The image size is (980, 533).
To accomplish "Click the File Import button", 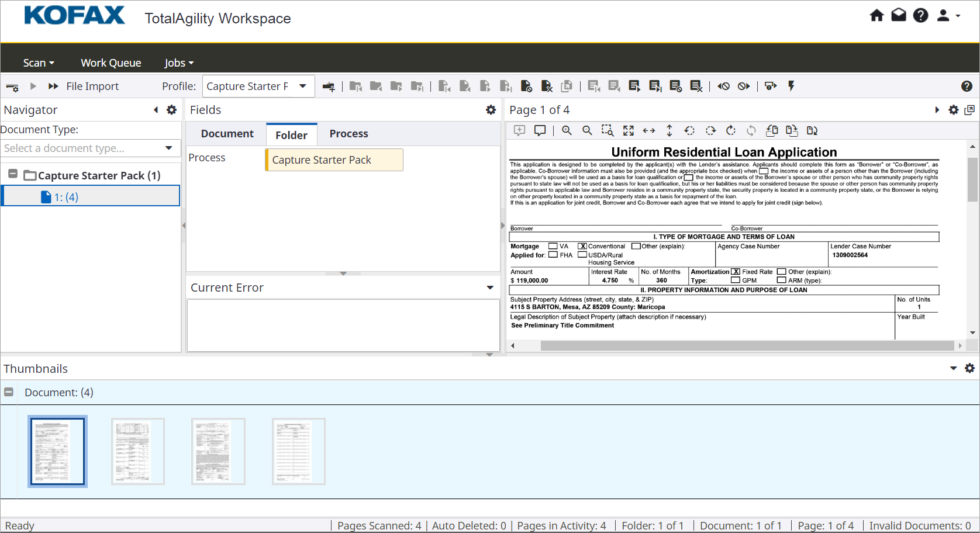I will click(x=92, y=86).
